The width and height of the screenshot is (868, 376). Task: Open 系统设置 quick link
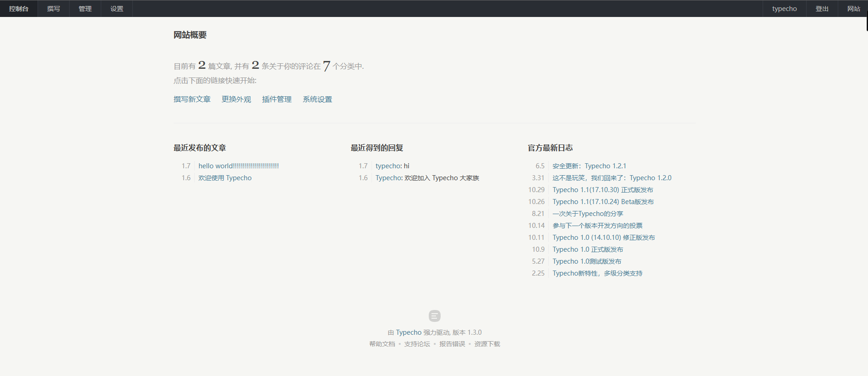click(x=317, y=100)
